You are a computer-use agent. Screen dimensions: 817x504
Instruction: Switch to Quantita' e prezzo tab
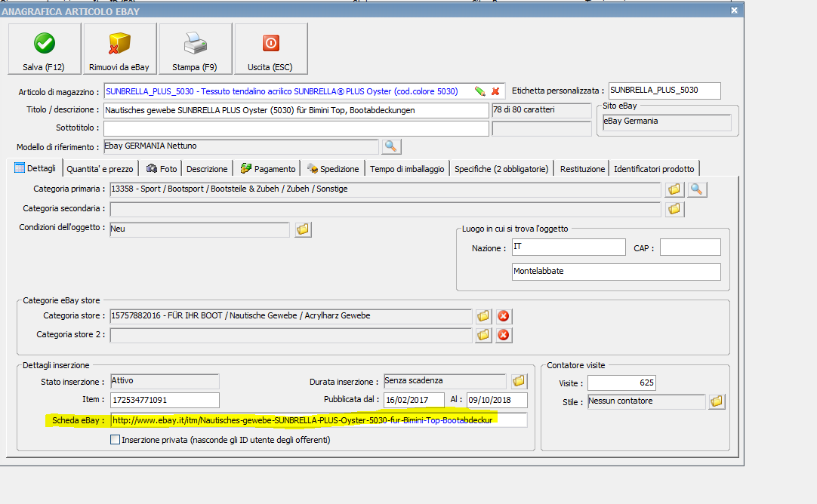100,169
